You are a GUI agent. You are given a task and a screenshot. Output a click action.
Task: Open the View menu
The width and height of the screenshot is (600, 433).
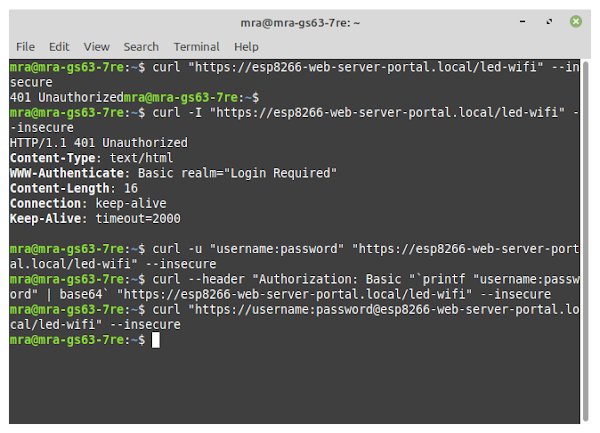[96, 47]
